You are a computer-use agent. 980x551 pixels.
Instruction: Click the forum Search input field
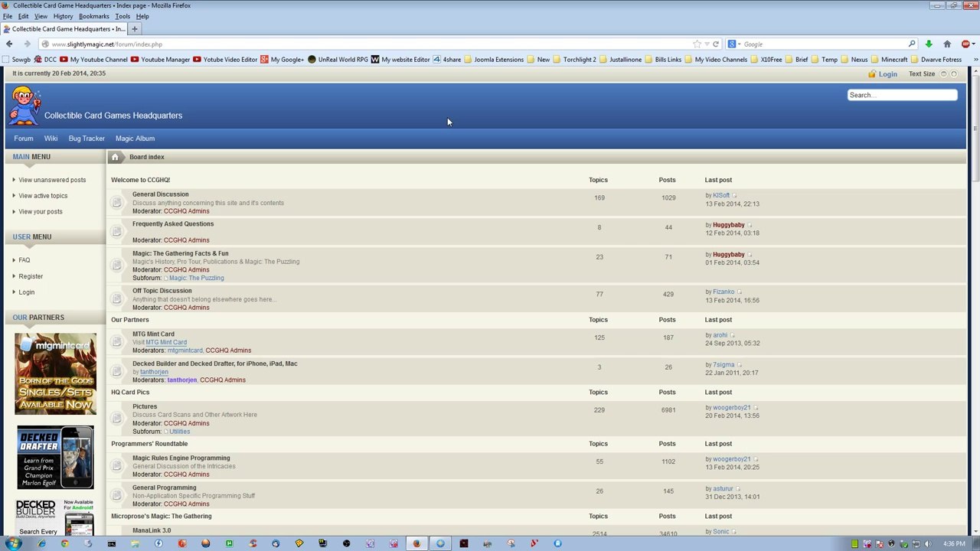point(902,95)
